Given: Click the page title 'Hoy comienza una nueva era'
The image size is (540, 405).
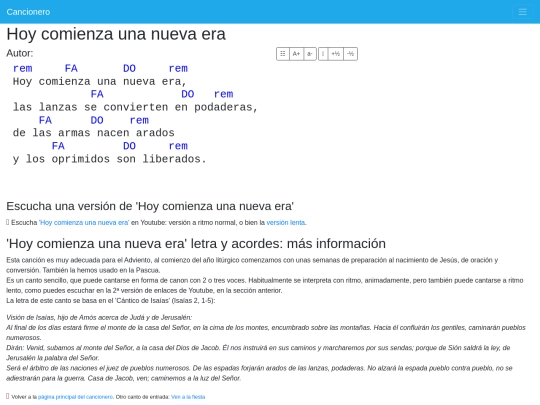Looking at the screenshot, I should [x=116, y=34].
